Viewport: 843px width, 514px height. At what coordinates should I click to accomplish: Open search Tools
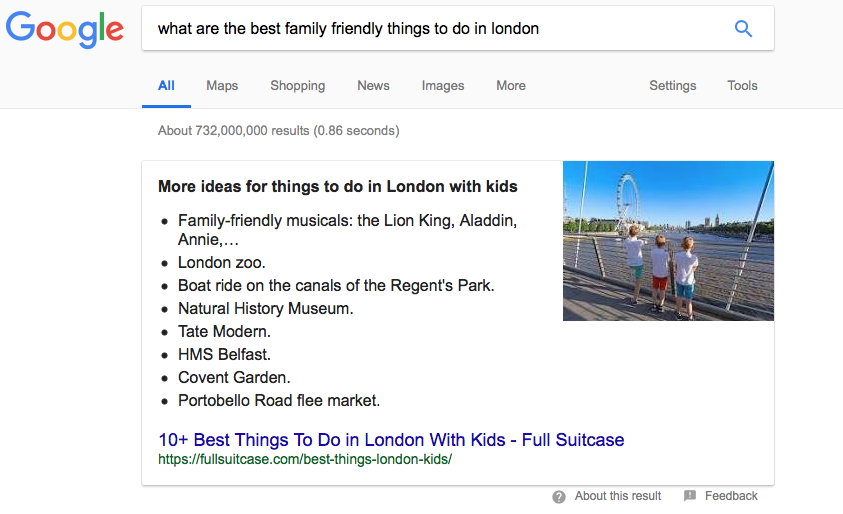point(742,85)
